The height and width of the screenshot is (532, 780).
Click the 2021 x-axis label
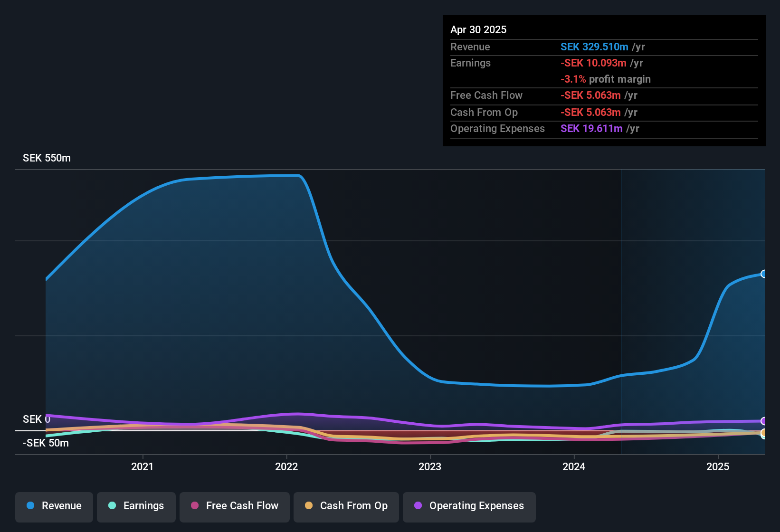(x=143, y=466)
